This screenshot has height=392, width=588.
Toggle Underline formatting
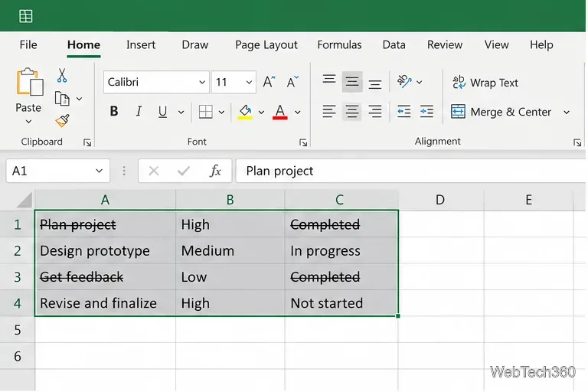[x=162, y=112]
